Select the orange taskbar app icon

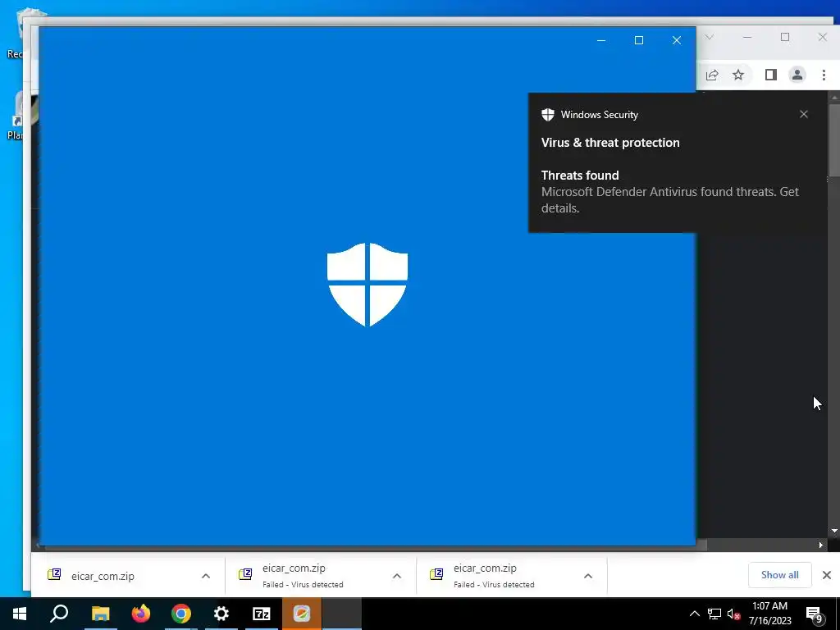pyautogui.click(x=302, y=614)
